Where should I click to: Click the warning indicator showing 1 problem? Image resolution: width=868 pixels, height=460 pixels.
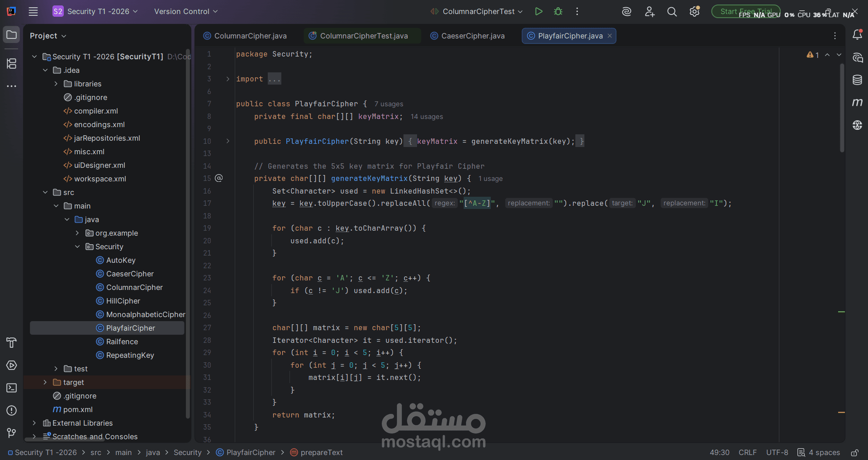pos(813,55)
